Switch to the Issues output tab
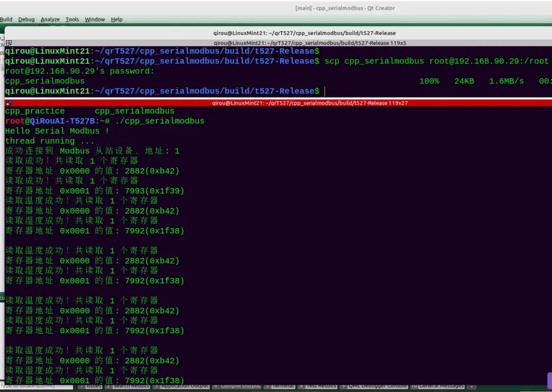This screenshot has height=392, width=552. click(x=90, y=386)
